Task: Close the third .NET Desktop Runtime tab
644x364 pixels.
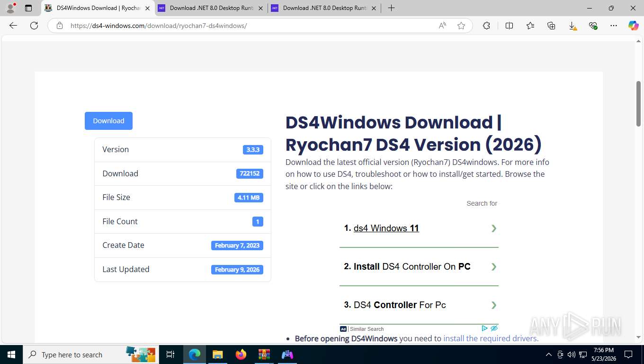Action: tap(374, 8)
